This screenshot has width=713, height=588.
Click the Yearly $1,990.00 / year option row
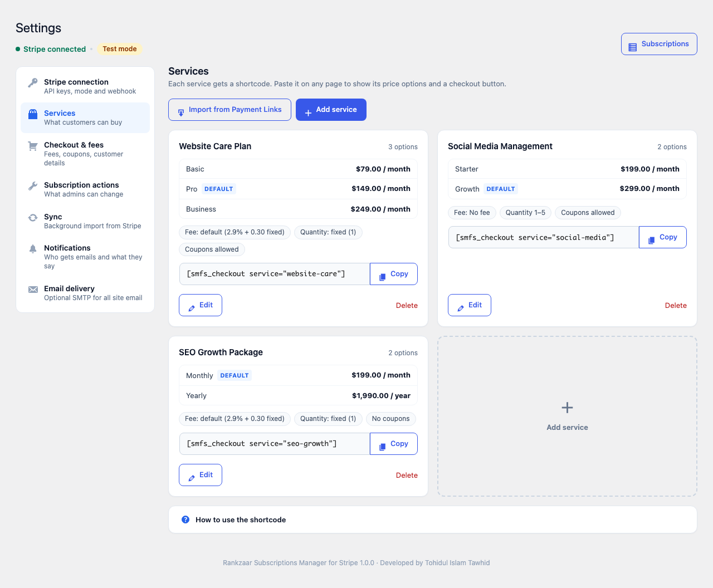coord(298,396)
